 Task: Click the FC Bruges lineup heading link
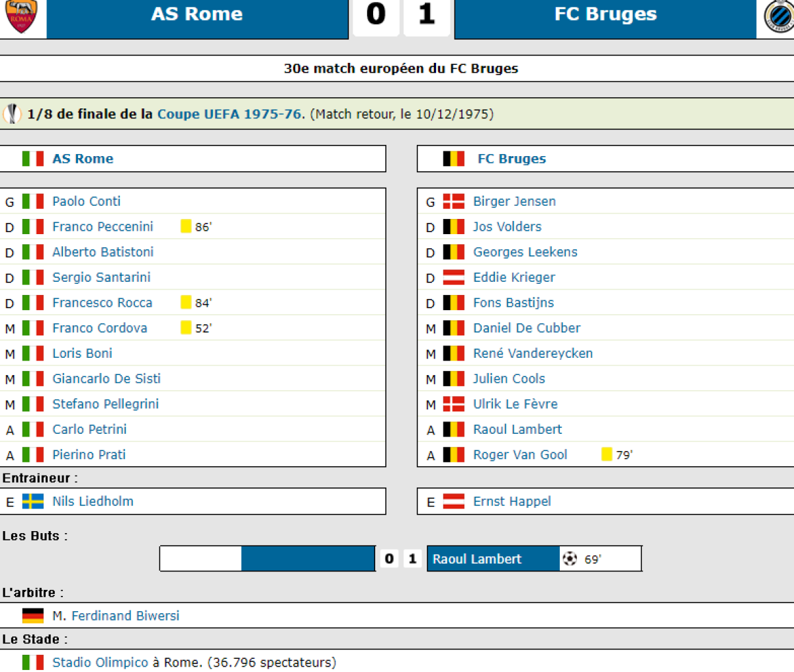(x=511, y=159)
